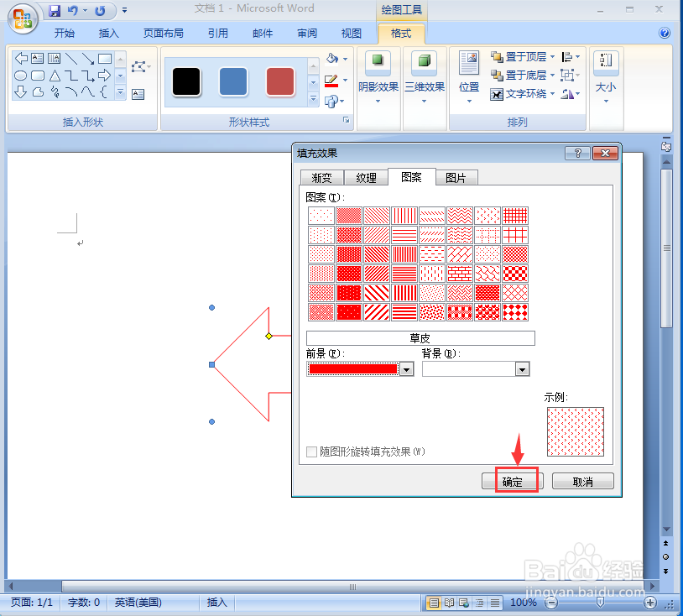Click the fill effects dialog help button
The image size is (683, 616).
point(577,154)
